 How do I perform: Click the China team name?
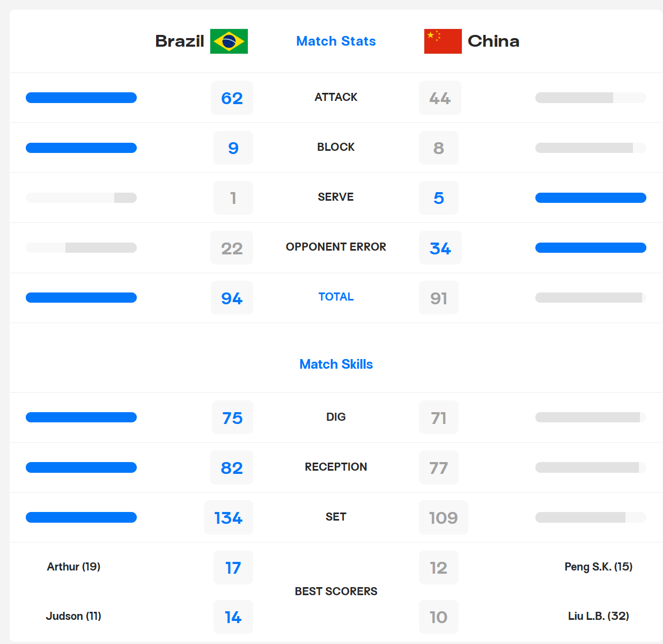[493, 41]
